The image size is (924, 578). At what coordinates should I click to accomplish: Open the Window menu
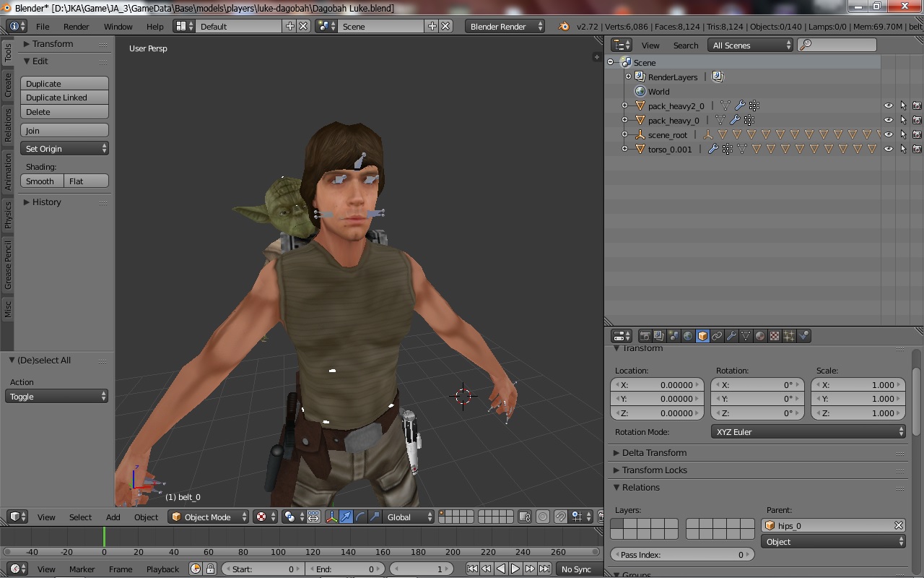(x=118, y=26)
